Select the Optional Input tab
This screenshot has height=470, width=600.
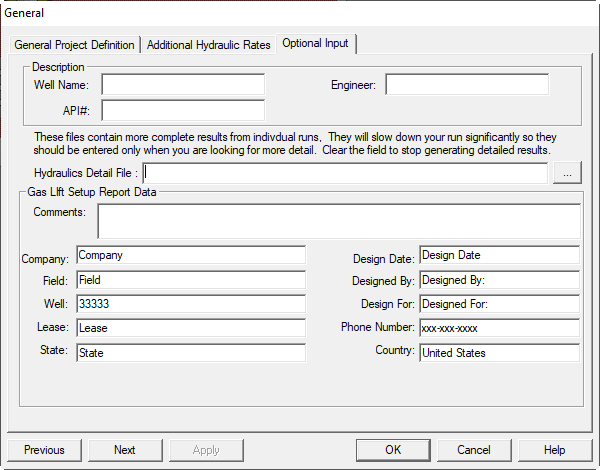[x=315, y=43]
